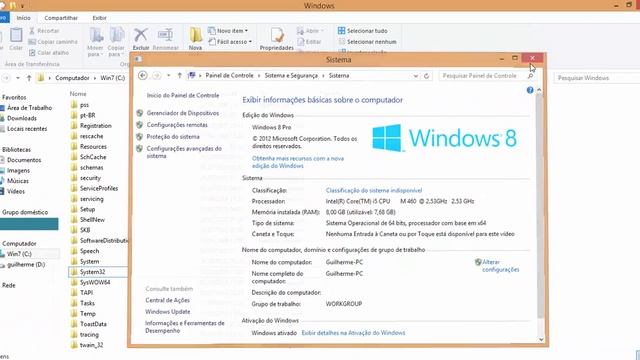Open the Sistema address bar history dropdown
Viewport: 640px width, 360px height.
pyautogui.click(x=416, y=76)
